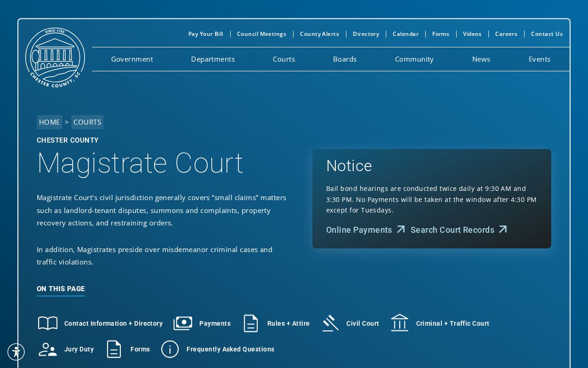Open the Contact Us link
The height and width of the screenshot is (368, 588).
tap(547, 34)
